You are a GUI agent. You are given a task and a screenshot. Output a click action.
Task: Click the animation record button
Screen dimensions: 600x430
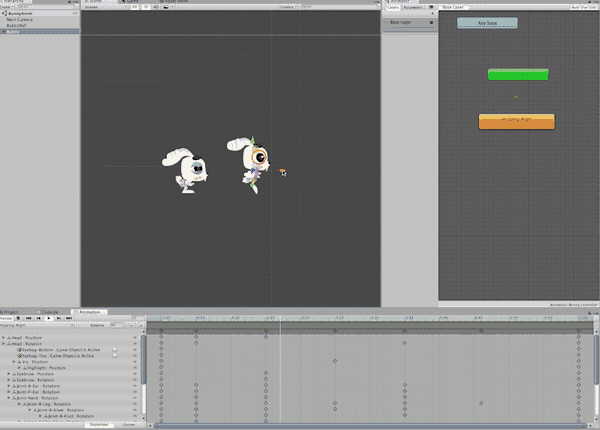coord(18,318)
